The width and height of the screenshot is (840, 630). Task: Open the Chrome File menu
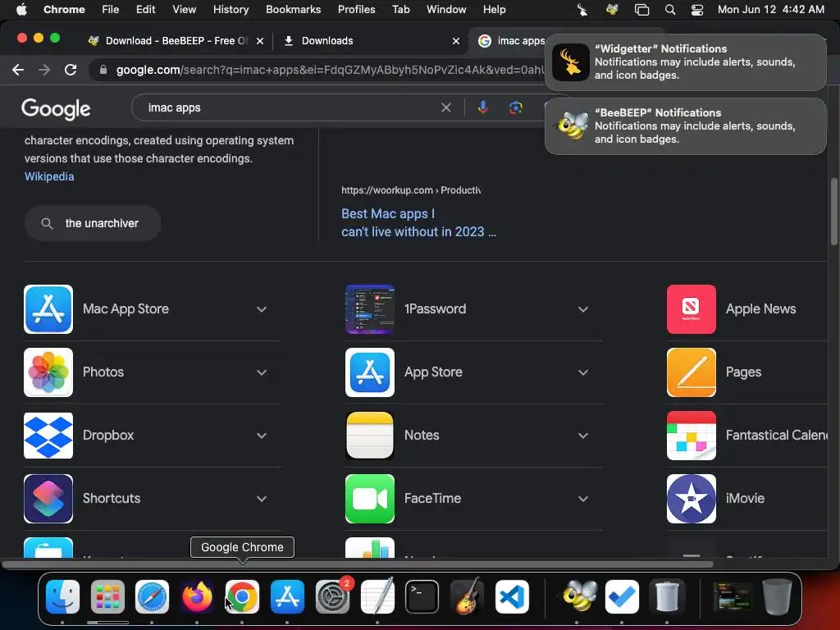pos(111,10)
